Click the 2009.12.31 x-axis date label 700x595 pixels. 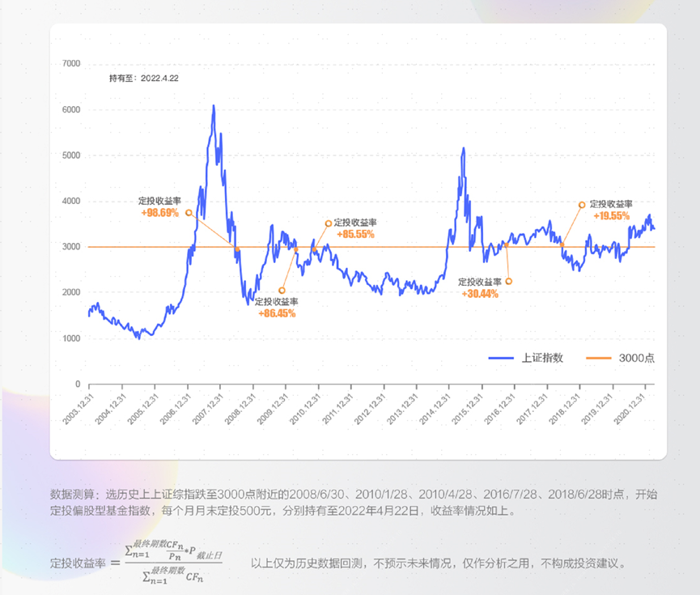pyautogui.click(x=274, y=409)
